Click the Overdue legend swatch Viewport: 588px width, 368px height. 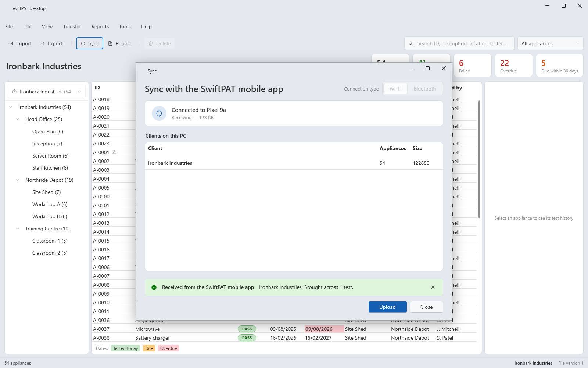point(168,348)
